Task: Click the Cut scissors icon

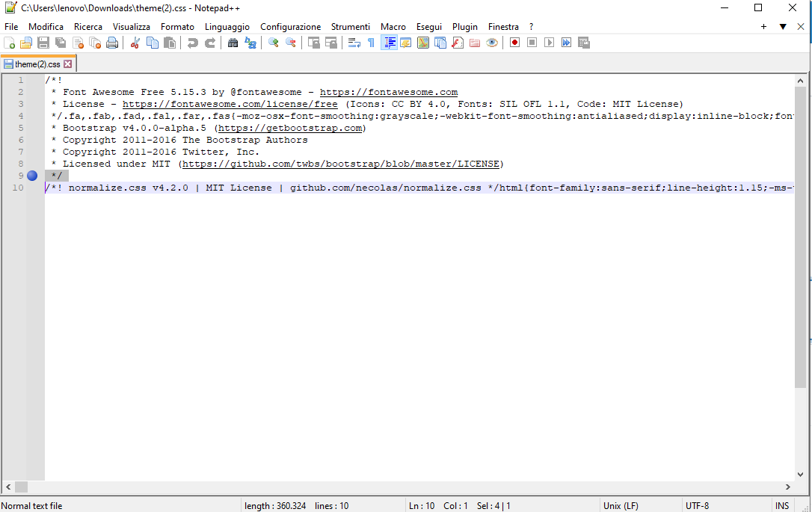Action: click(135, 43)
